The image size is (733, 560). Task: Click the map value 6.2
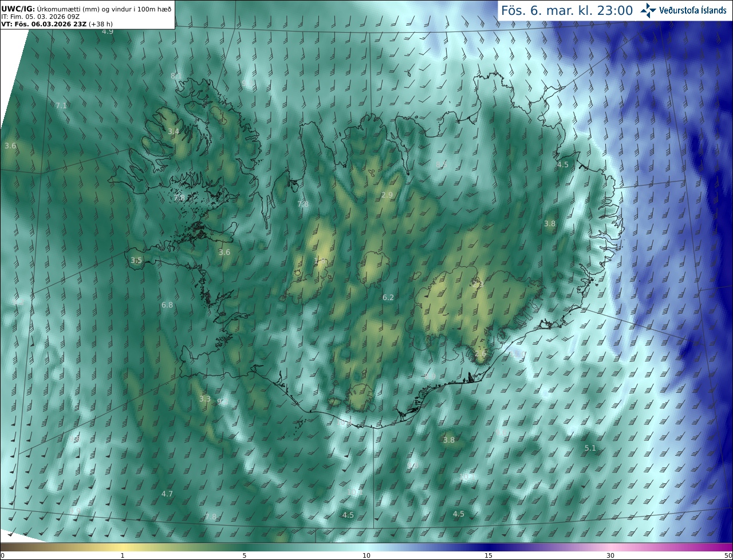[x=388, y=298]
